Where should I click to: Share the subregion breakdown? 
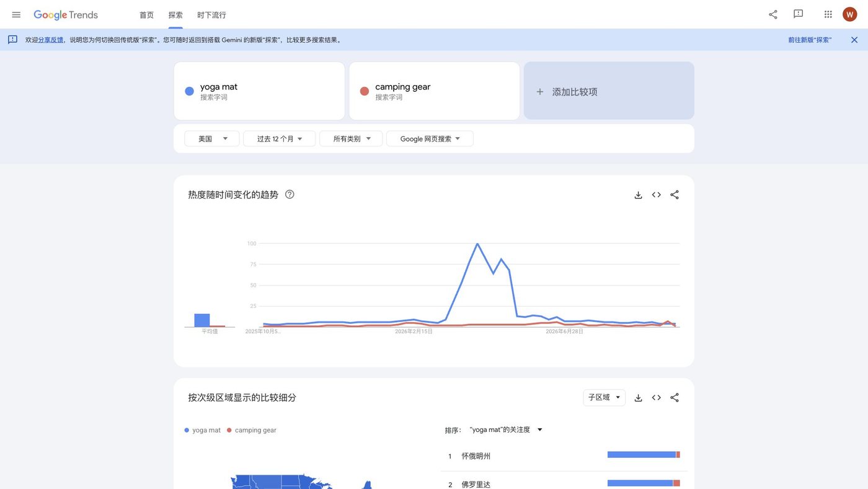675,398
